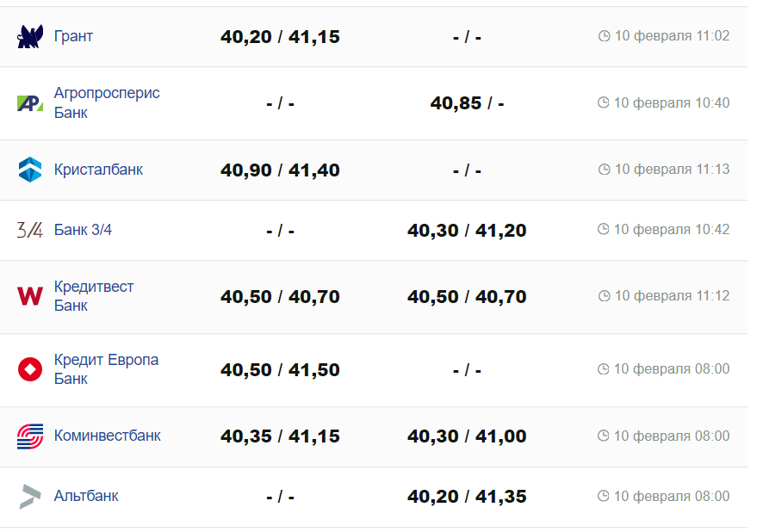This screenshot has width=757, height=532.
Task: Click the Кредит Европа Банк logo icon
Action: (30, 369)
